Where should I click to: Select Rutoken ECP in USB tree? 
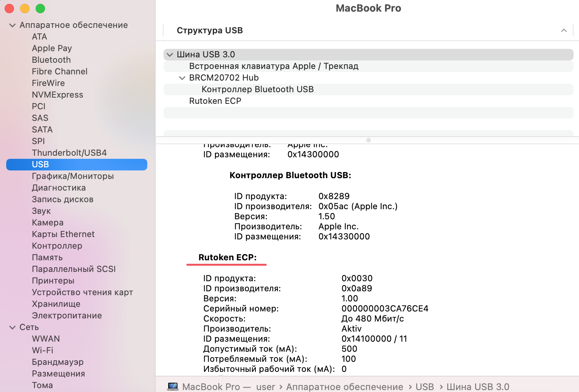[368, 101]
